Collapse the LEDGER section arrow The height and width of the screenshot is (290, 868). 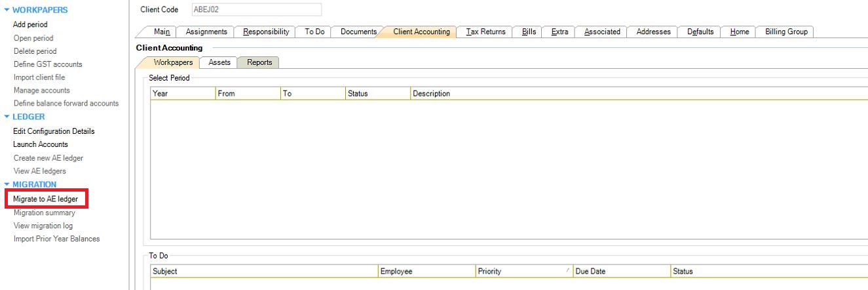(7, 117)
